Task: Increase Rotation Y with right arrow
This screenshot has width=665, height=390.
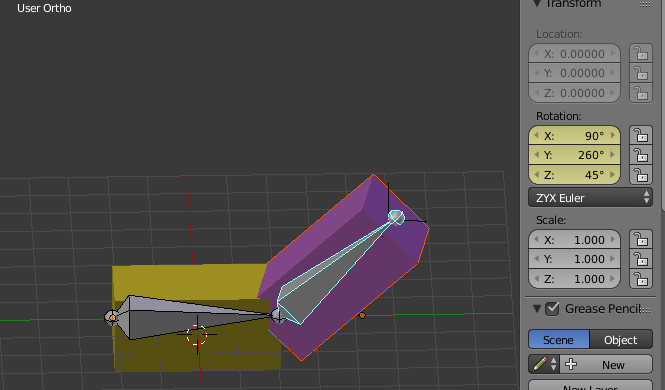Action: (x=613, y=155)
